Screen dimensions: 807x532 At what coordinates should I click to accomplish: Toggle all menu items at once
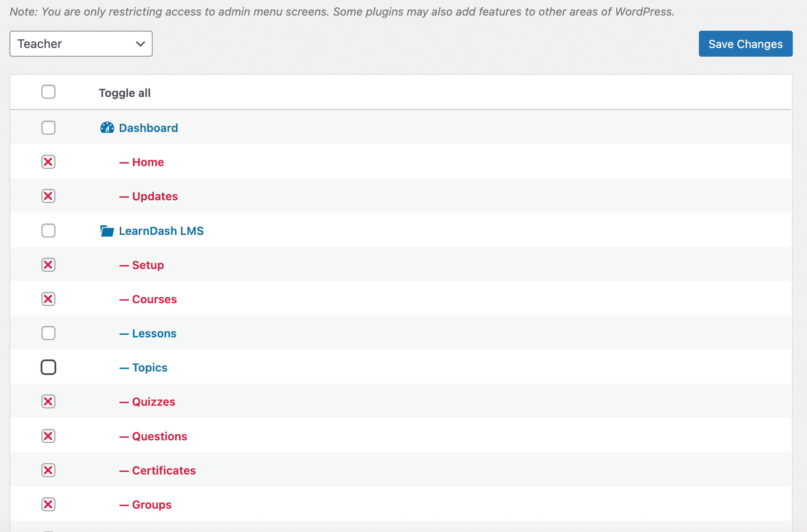[48, 92]
